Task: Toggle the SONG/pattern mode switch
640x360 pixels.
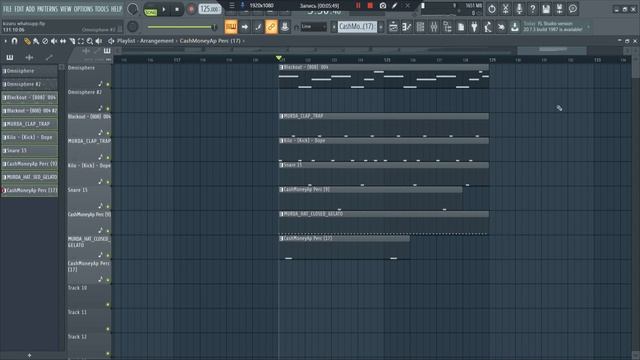Action: (x=151, y=11)
